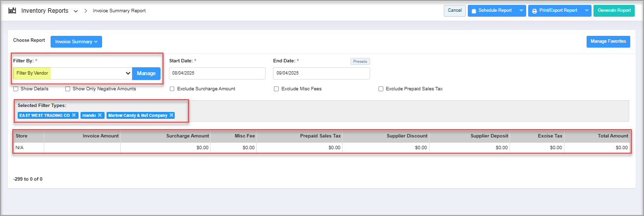
Task: Click the printer icon on Print/Export Report
Action: (x=534, y=11)
